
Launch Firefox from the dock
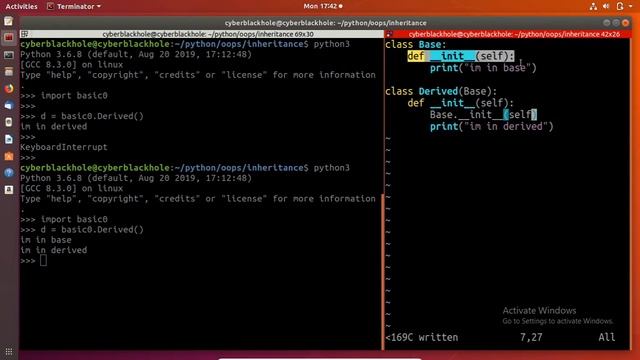pyautogui.click(x=9, y=89)
